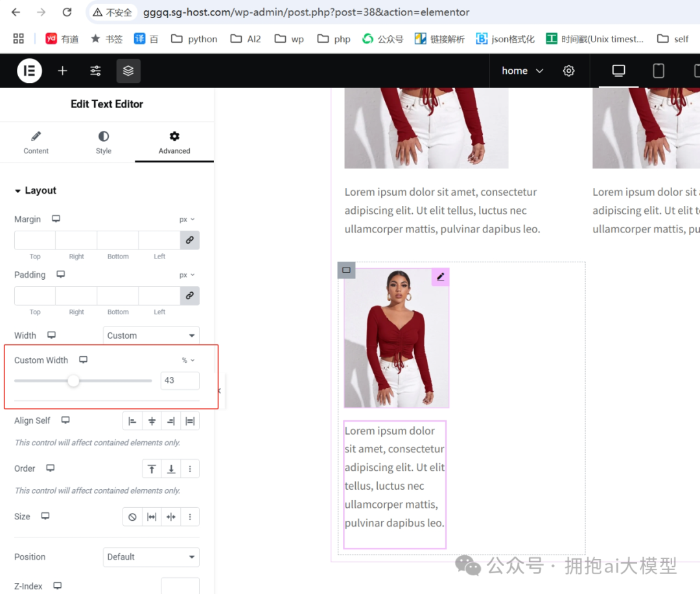Viewport: 700px width, 594px height.
Task: Switch to the Style tab
Action: [104, 143]
